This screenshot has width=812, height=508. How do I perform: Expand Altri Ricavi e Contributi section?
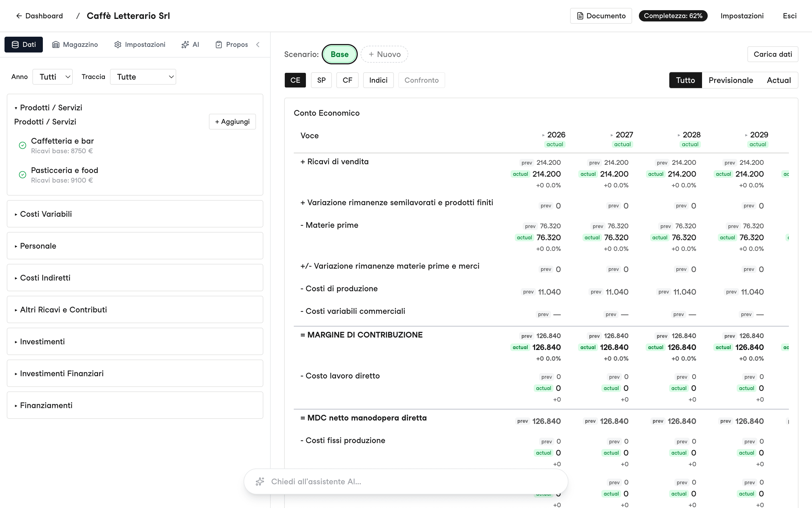(135, 309)
